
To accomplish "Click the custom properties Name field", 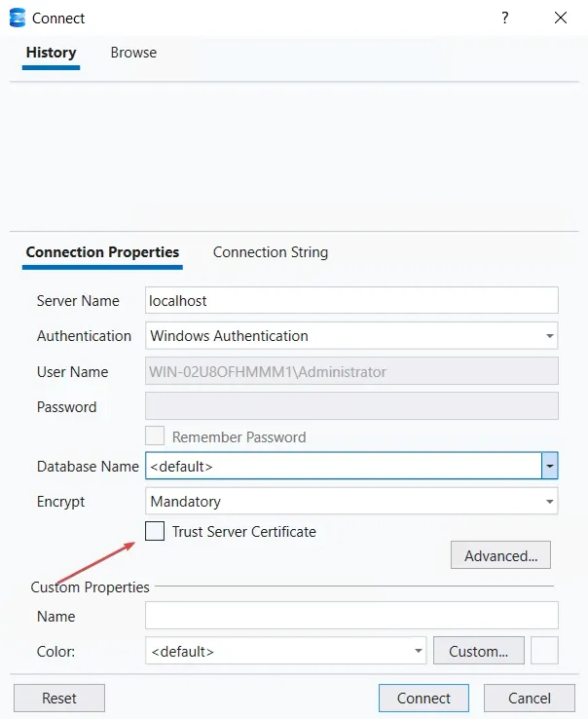I will [351, 617].
